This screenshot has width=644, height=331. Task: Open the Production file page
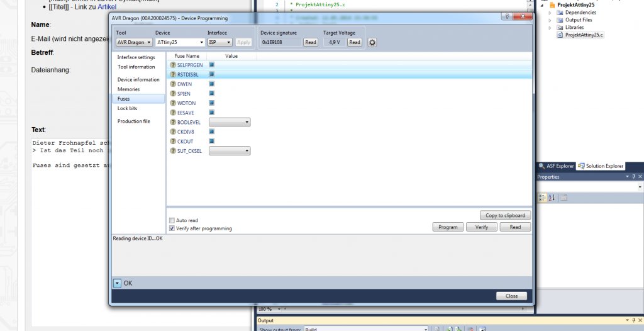(x=134, y=121)
